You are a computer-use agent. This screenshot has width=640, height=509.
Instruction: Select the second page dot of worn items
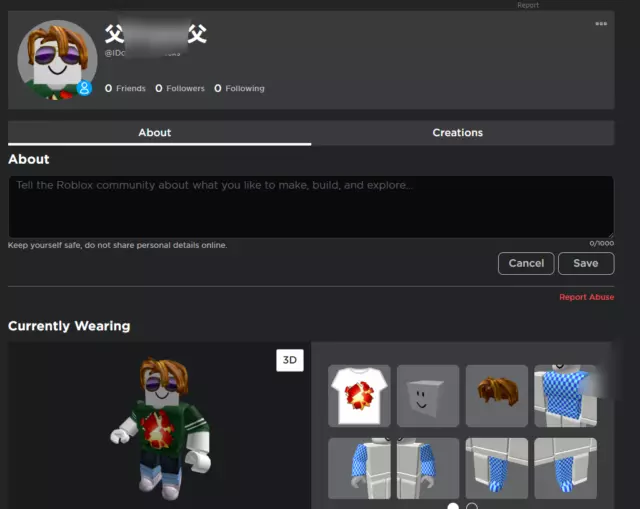pos(472,506)
